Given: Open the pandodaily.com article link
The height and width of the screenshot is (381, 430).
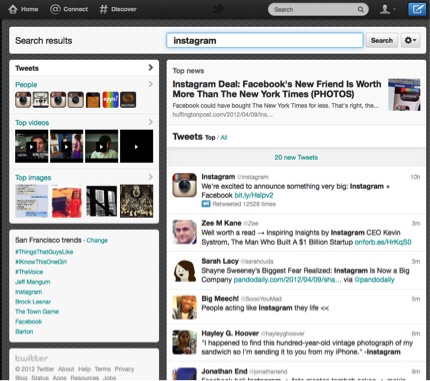Looking at the screenshot, I should 287,279.
